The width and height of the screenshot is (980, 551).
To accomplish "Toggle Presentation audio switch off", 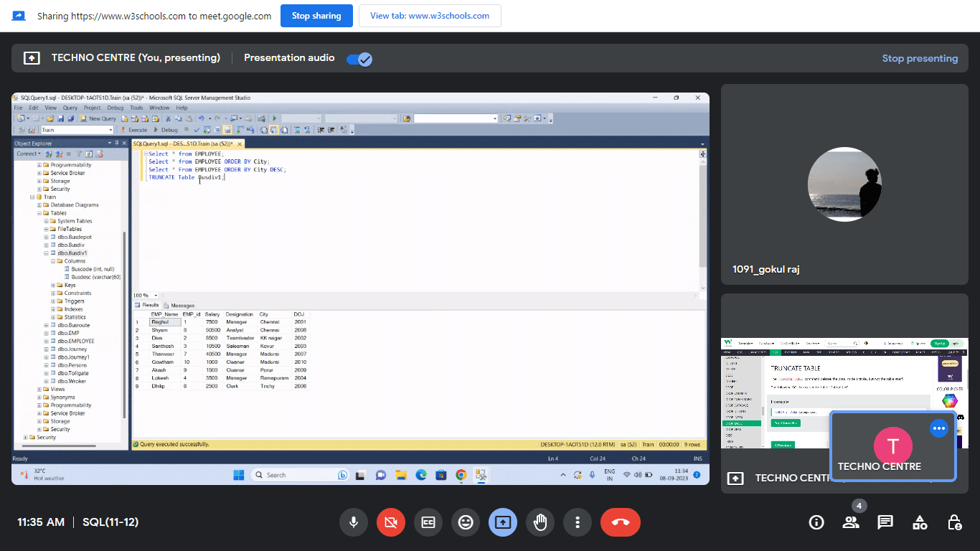I will point(359,59).
